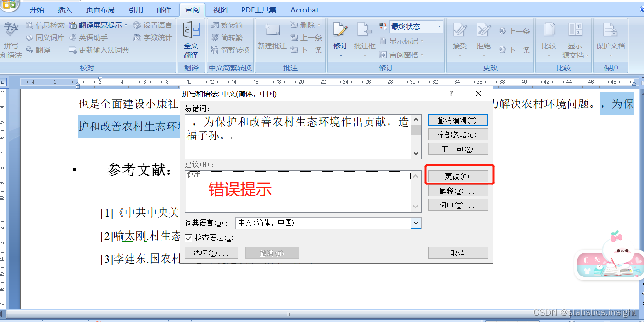This screenshot has width=644, height=322.
Task: Convert Traditional to Simplified (繁转简)
Action: click(x=227, y=25)
